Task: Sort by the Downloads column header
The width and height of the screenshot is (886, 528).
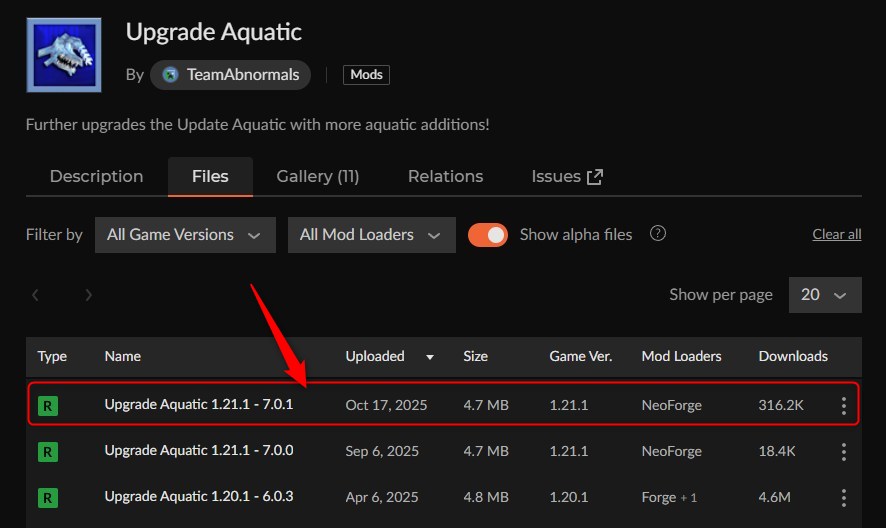Action: tap(793, 356)
